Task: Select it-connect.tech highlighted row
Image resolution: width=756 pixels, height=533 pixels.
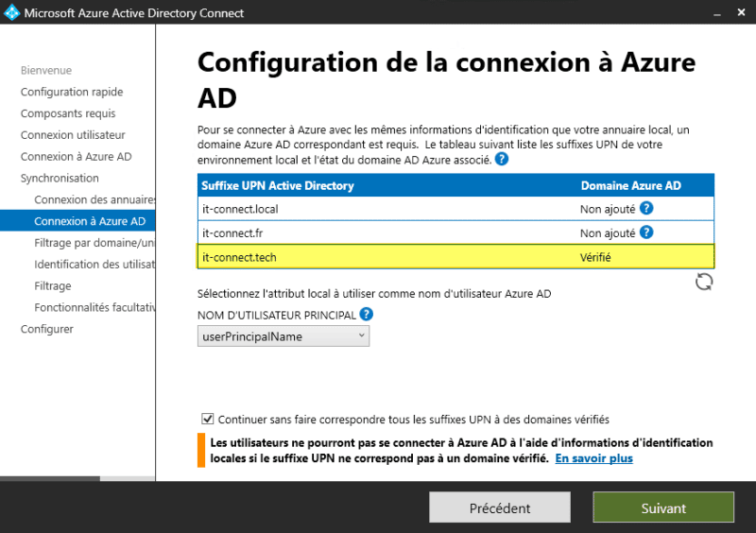Action: coord(456,257)
